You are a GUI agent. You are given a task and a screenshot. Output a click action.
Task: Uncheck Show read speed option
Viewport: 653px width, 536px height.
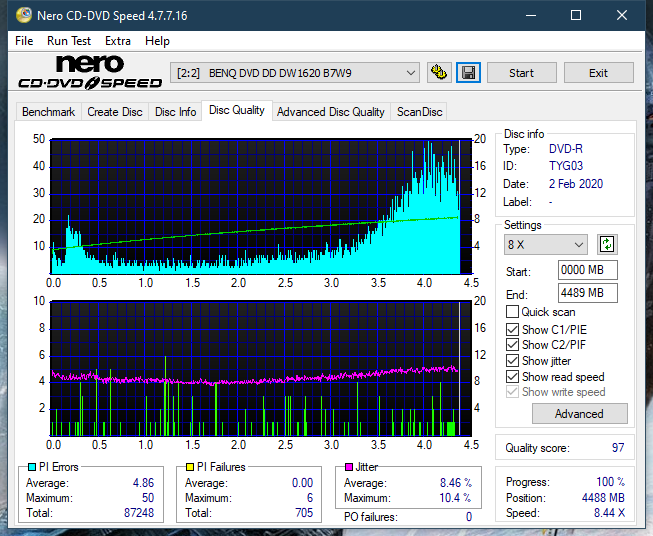pyautogui.click(x=512, y=376)
